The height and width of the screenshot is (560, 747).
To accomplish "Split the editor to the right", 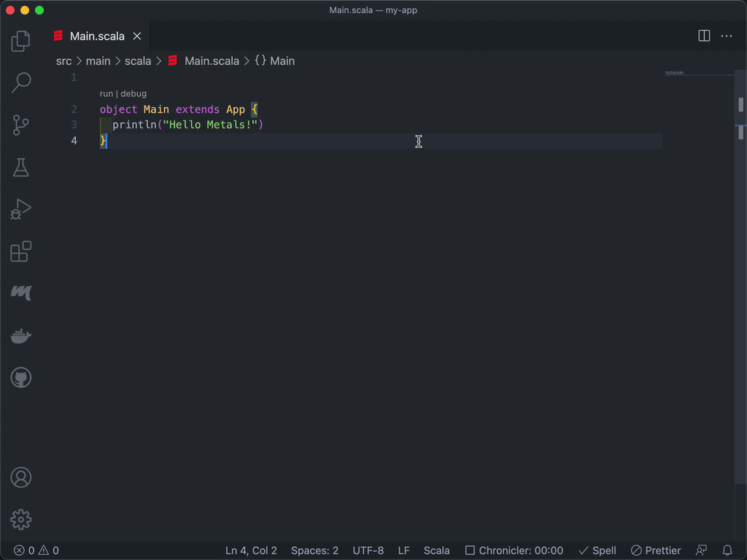I will [704, 36].
